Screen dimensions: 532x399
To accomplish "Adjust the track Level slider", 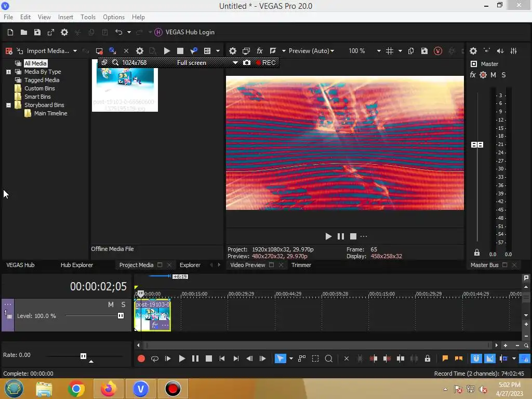I will tap(121, 316).
